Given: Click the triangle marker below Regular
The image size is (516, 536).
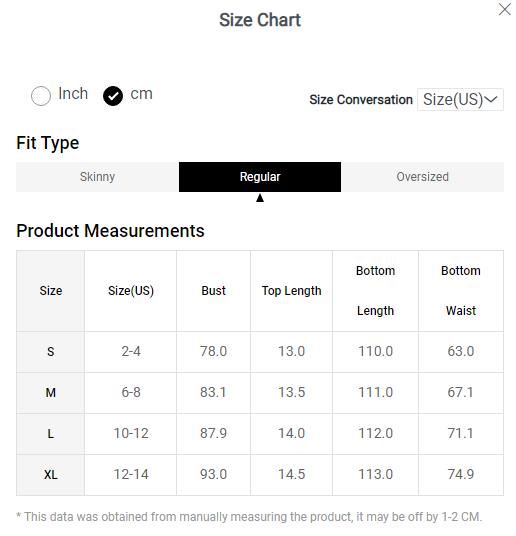Looking at the screenshot, I should pos(260,198).
